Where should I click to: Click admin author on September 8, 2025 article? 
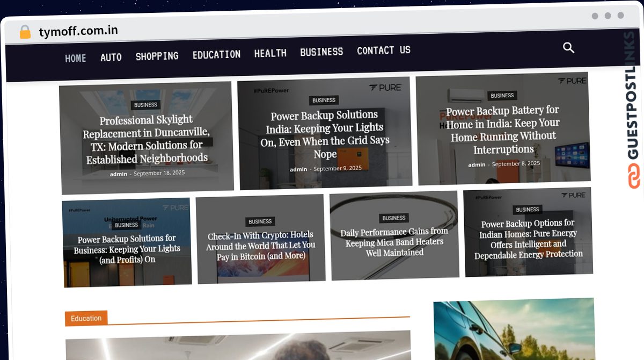(477, 165)
